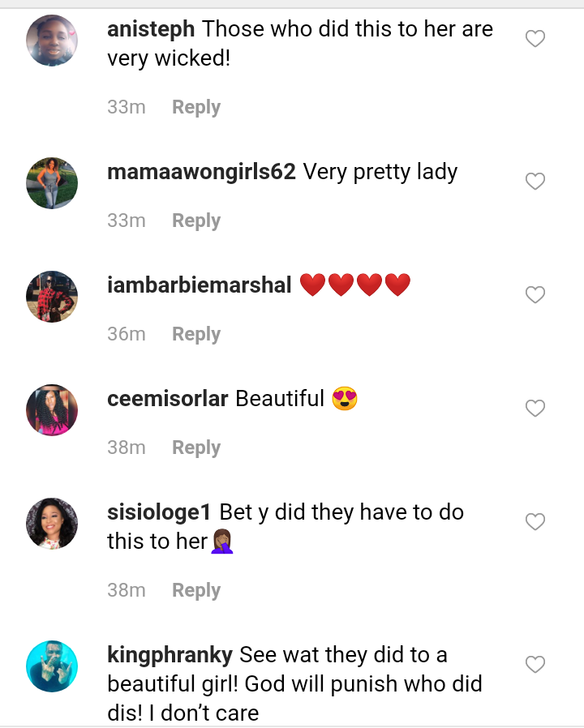Reply to ceemisorlar's comment
Image resolution: width=584 pixels, height=728 pixels.
click(196, 448)
